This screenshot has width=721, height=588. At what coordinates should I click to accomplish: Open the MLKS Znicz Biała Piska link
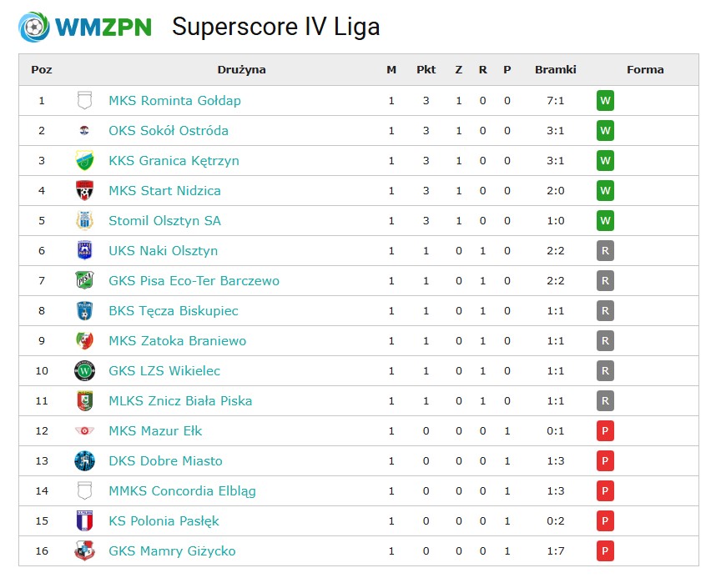tap(180, 401)
